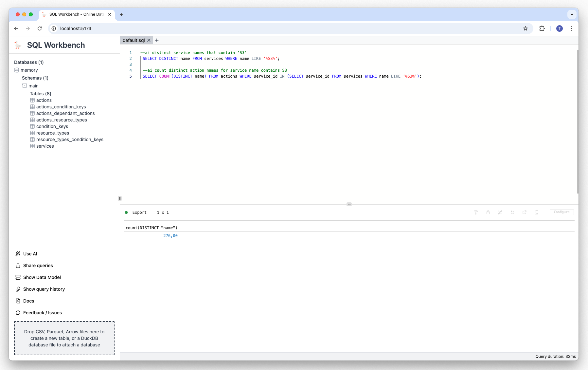
Task: Click the copy icon in results toolbar
Action: pyautogui.click(x=537, y=212)
